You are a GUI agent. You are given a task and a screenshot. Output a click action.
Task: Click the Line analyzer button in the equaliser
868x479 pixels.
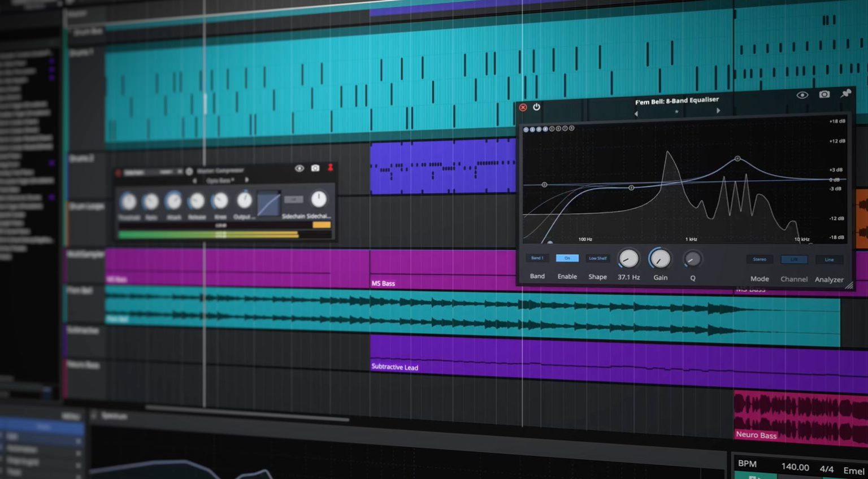point(830,259)
